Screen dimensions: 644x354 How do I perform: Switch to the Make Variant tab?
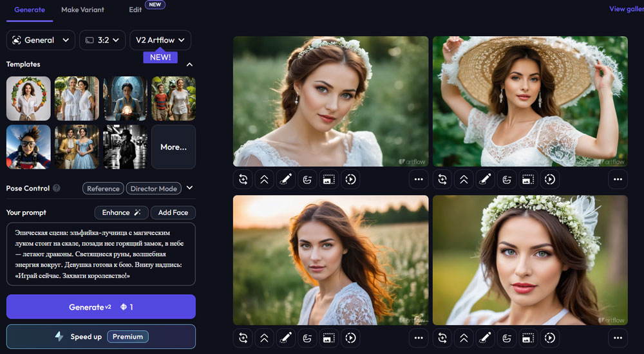(82, 10)
